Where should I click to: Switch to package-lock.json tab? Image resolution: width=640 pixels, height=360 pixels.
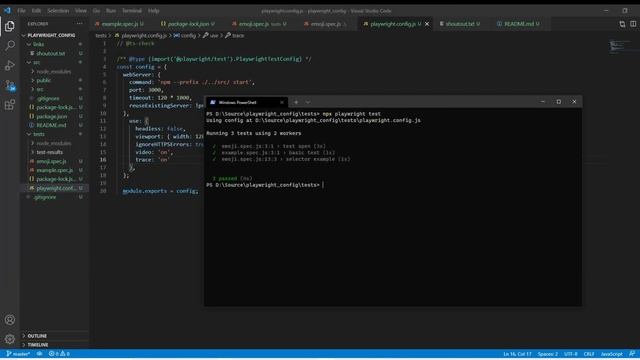pyautogui.click(x=188, y=24)
